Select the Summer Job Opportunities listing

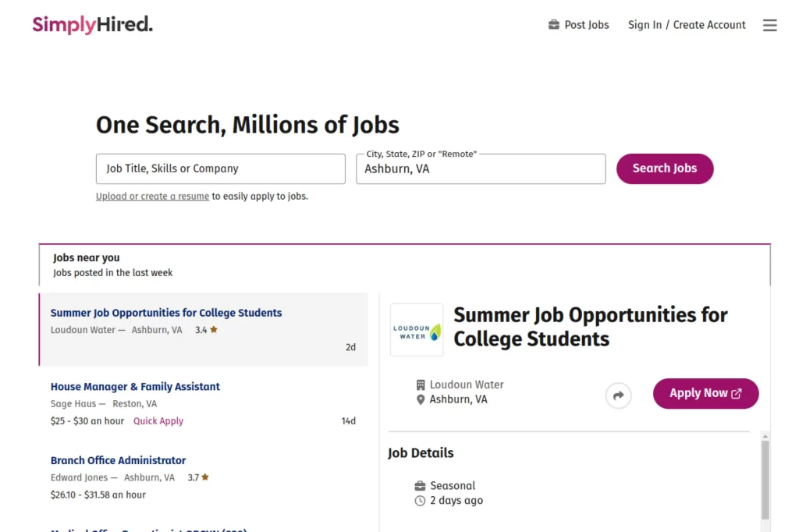coord(165,312)
